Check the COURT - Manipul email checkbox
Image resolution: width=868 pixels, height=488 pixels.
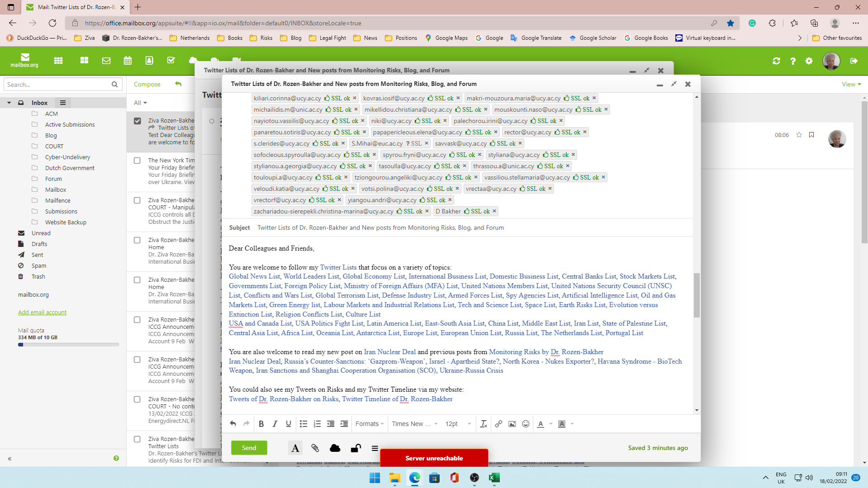click(x=137, y=200)
